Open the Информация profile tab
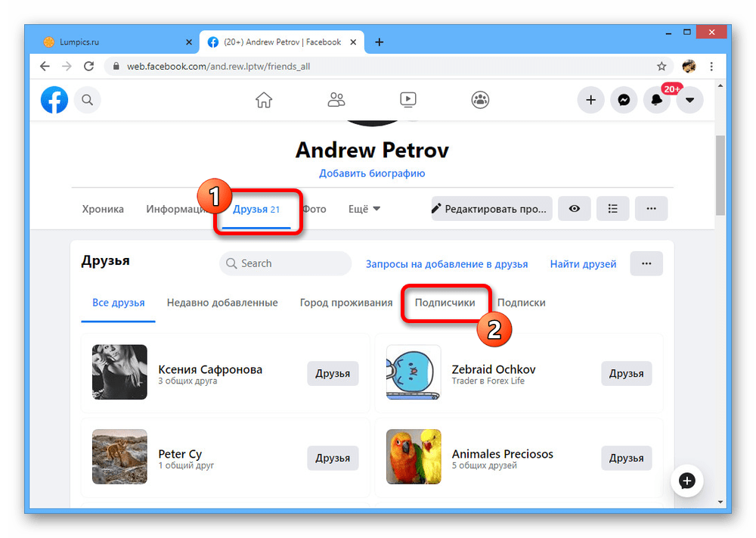Viewport: 756px width, 538px height. pos(175,209)
